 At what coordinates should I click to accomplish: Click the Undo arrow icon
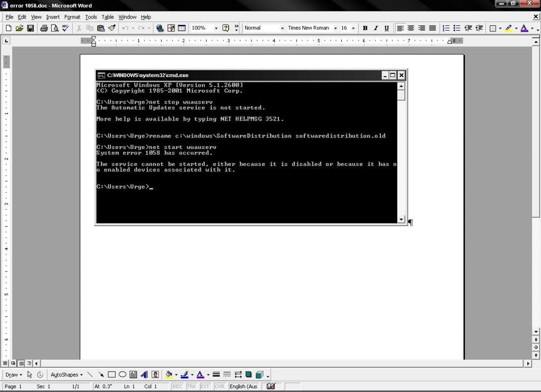pyautogui.click(x=125, y=29)
